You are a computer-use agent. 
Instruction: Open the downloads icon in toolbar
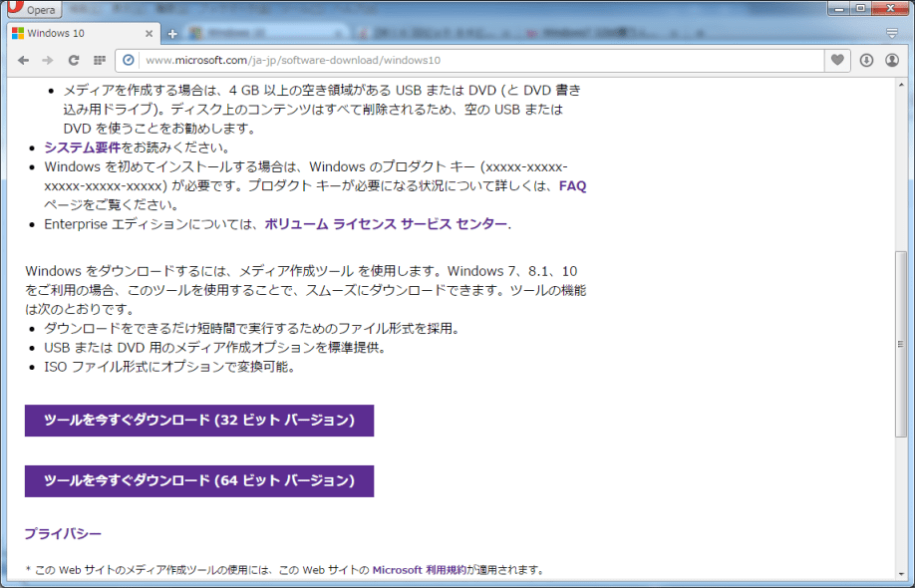(x=866, y=61)
